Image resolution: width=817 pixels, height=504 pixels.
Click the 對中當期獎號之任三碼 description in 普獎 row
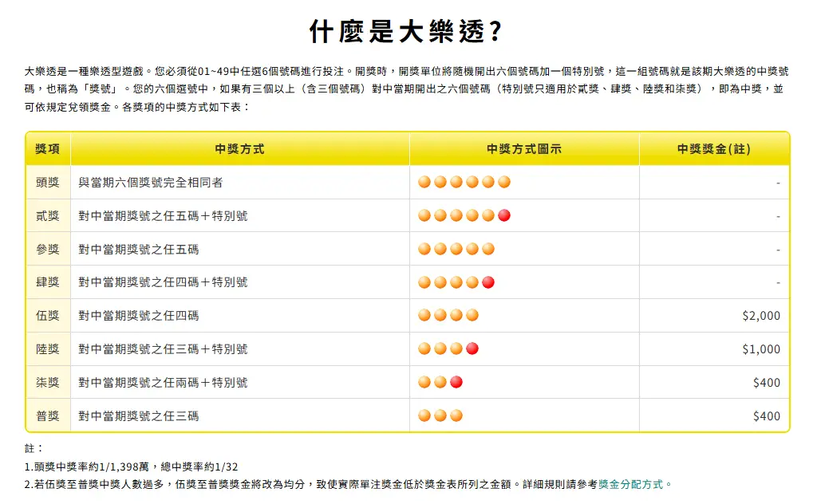(139, 416)
